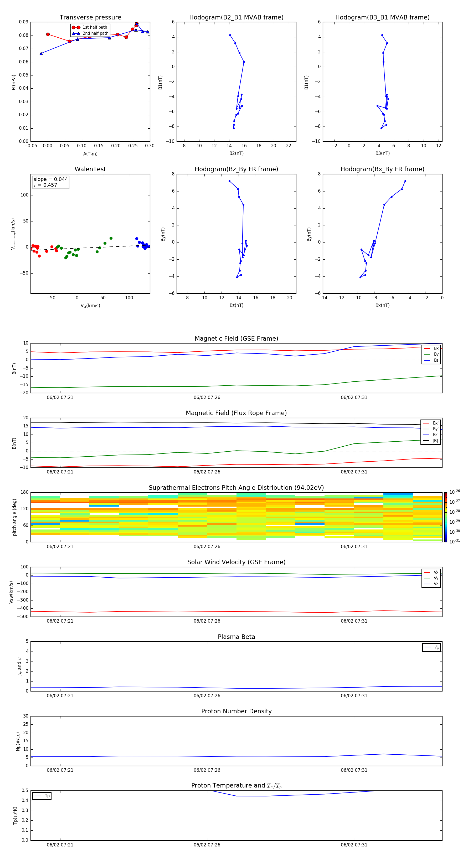Select the "WalenTest" plot title
Screen dimensions: 473x868
pyautogui.click(x=90, y=169)
